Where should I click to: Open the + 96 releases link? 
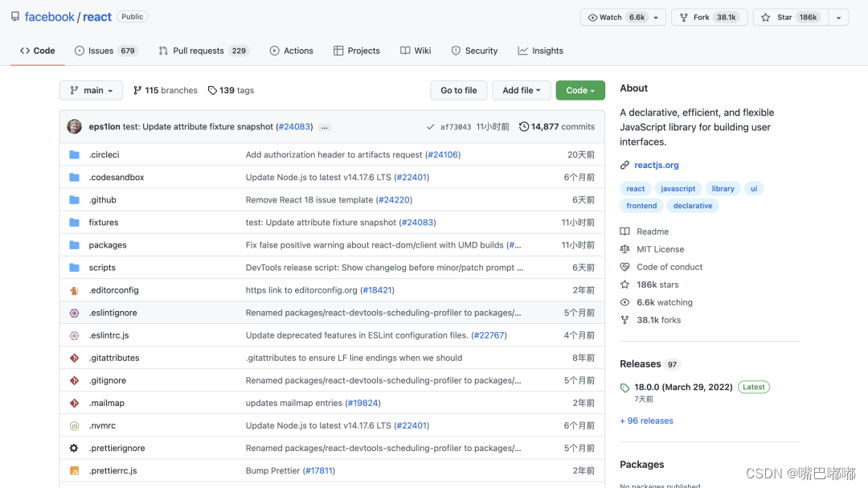pos(646,421)
